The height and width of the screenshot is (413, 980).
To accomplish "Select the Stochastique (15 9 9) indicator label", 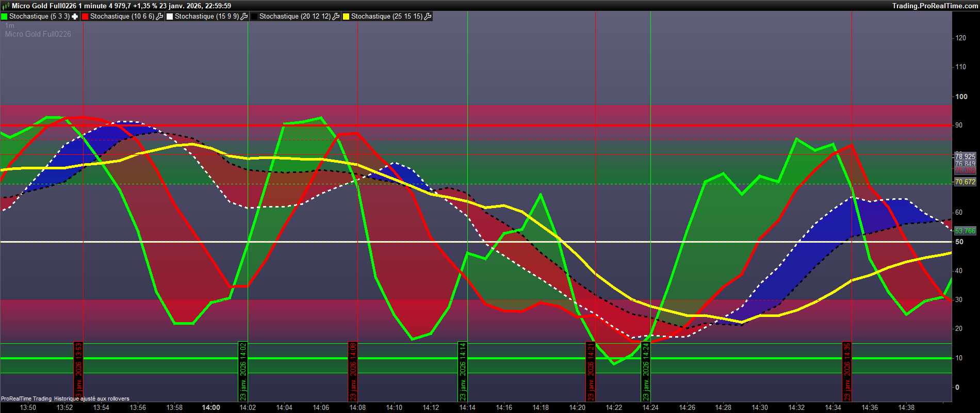I will pos(206,17).
